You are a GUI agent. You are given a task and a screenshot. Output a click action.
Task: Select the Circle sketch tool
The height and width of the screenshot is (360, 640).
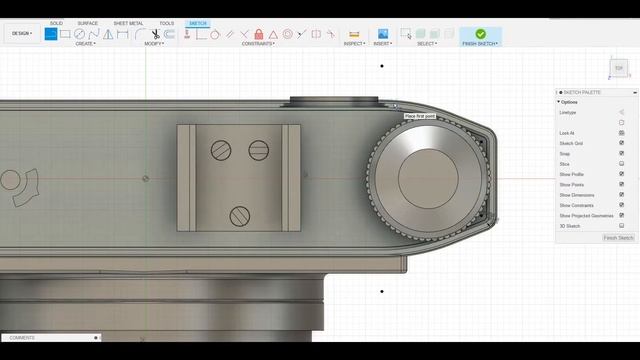(79, 34)
